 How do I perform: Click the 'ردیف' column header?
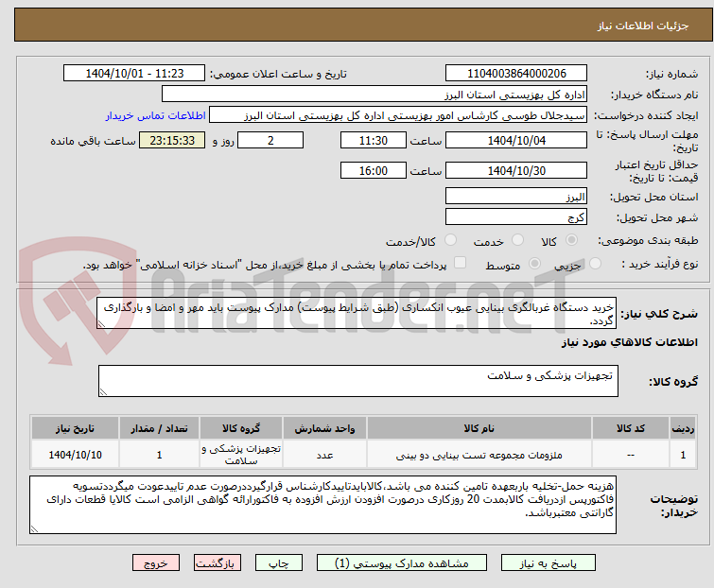(x=683, y=428)
